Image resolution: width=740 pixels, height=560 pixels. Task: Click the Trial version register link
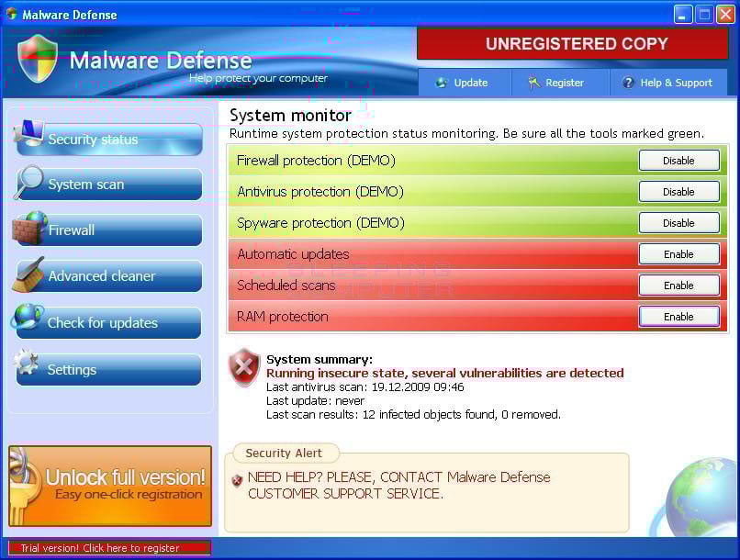109,548
